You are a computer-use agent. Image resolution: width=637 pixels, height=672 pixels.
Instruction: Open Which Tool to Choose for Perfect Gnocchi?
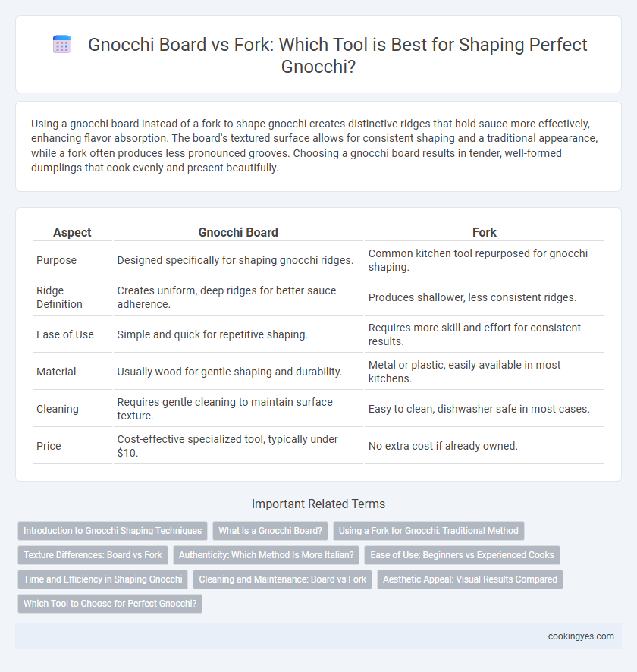point(110,604)
